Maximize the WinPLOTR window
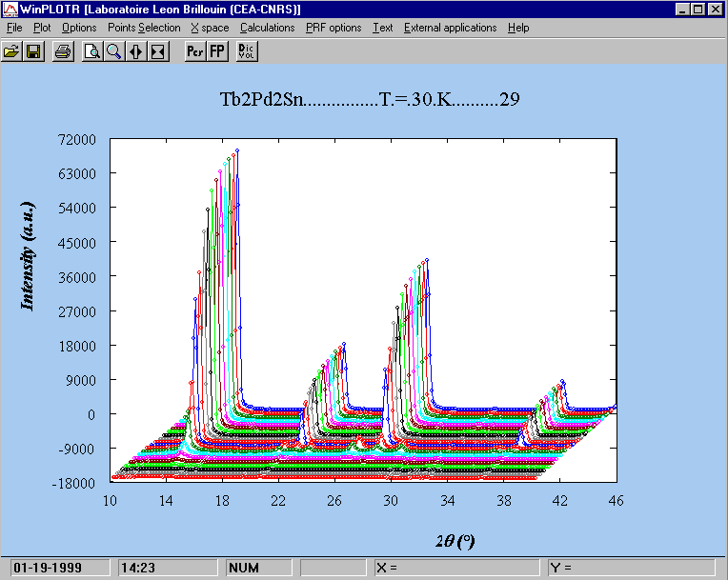 pyautogui.click(x=698, y=10)
